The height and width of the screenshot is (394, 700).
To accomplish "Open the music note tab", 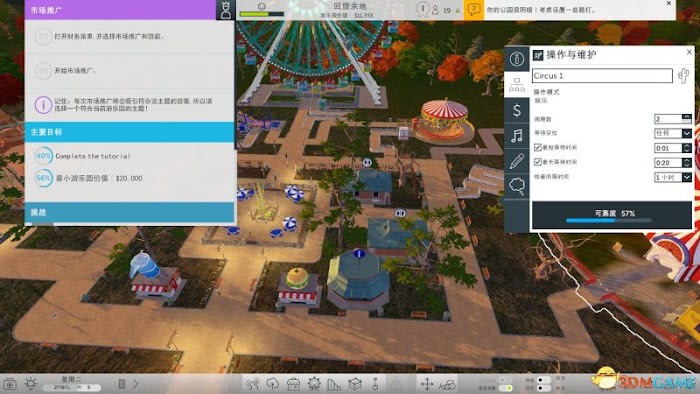I will [x=517, y=136].
